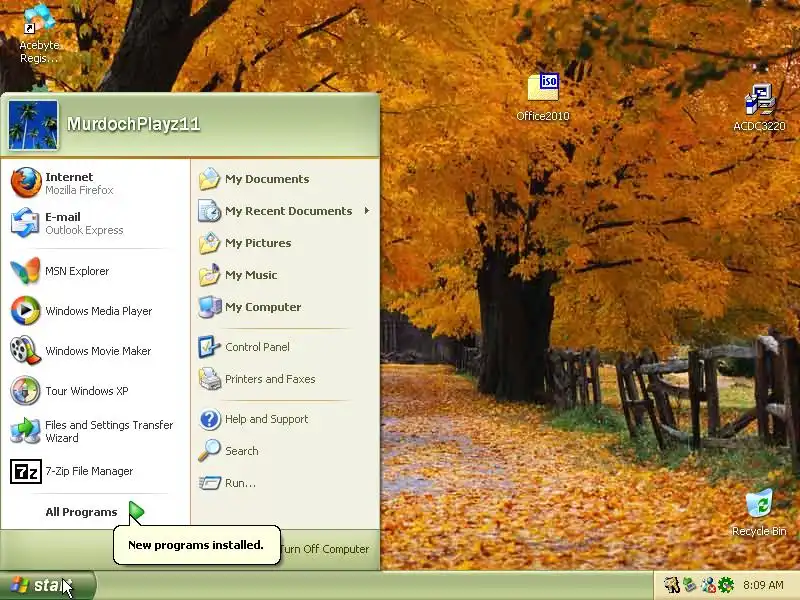Click 7-Zip File Manager label
This screenshot has width=800, height=600.
89,471
